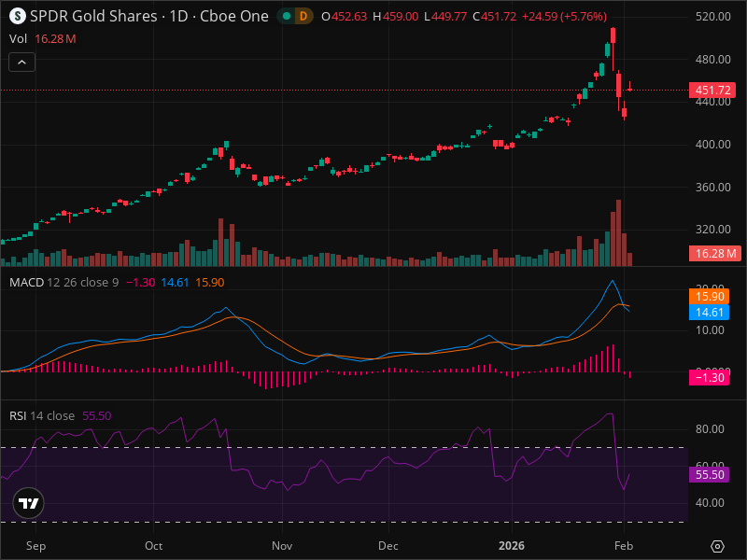
Task: Click the RSI 80.00 axis label
Action: [710, 429]
